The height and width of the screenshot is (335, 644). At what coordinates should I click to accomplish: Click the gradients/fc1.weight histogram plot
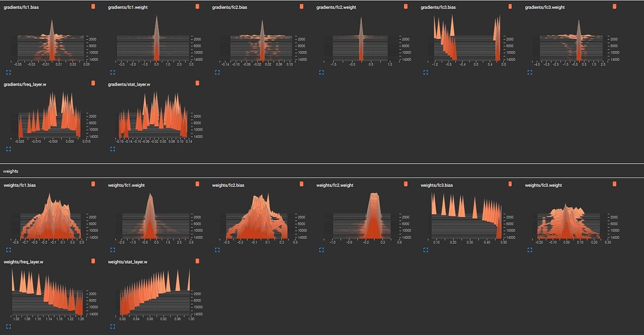[154, 41]
